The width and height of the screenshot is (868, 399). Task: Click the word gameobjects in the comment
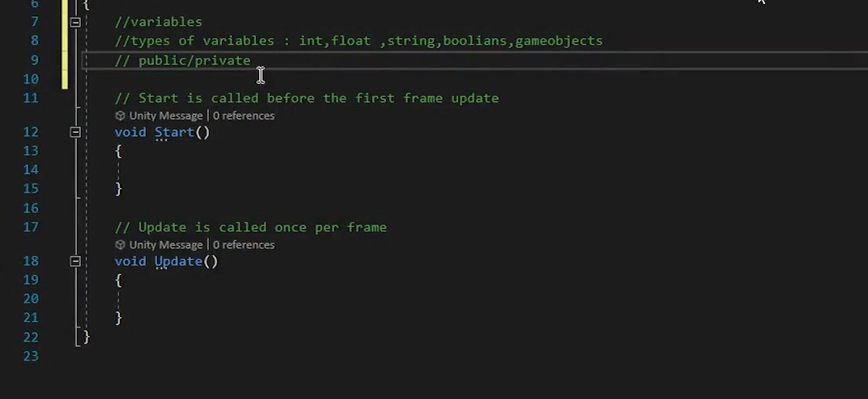tap(559, 41)
